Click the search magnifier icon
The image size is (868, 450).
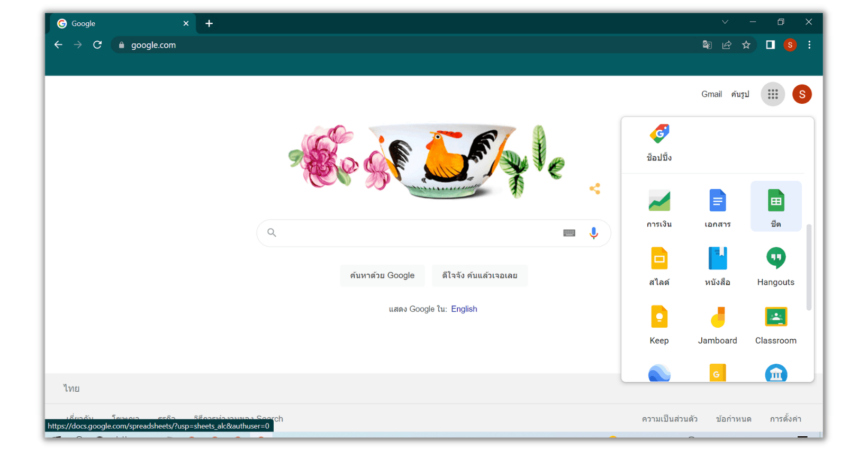272,232
